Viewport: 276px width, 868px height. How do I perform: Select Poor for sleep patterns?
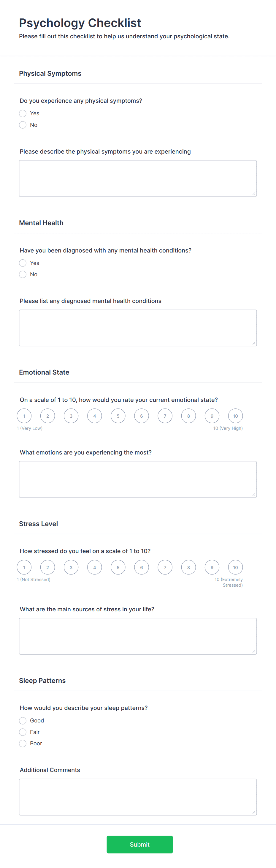click(23, 744)
